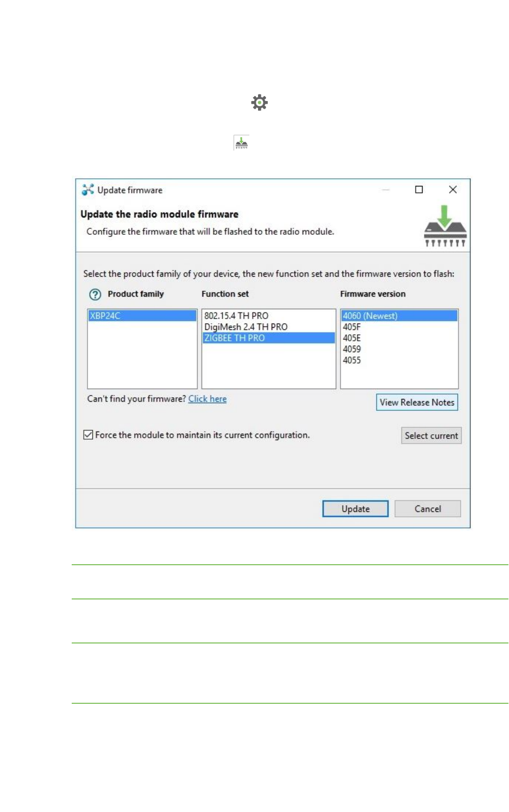Screen dimensions: 509x812
Task: Select 802.15.4 TH PRO function set
Action: click(x=269, y=316)
